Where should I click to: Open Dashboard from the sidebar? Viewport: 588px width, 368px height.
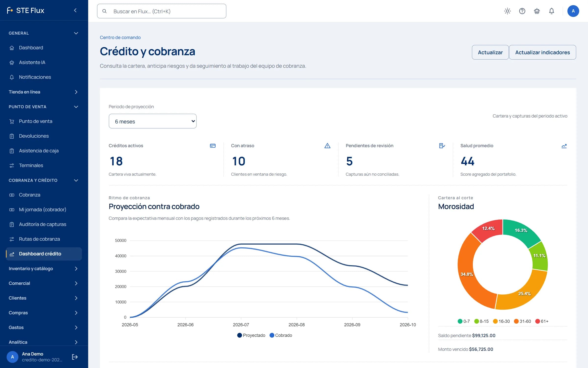pyautogui.click(x=44, y=48)
